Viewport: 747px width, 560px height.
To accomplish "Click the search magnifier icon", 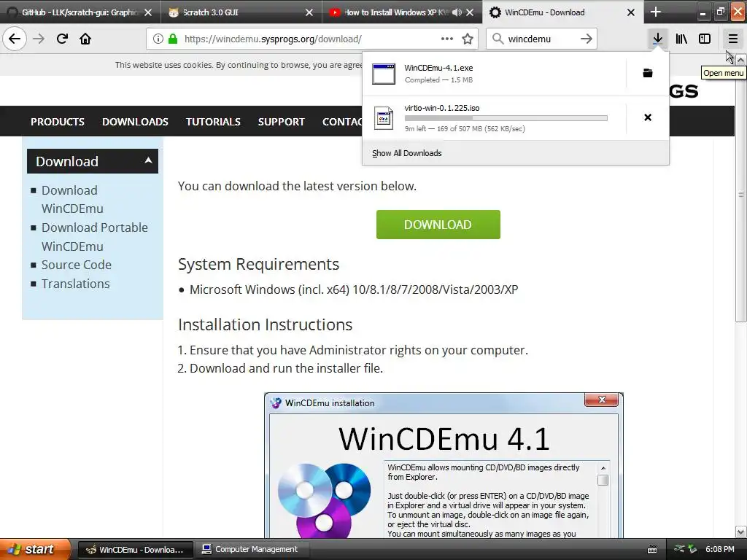I will click(498, 39).
